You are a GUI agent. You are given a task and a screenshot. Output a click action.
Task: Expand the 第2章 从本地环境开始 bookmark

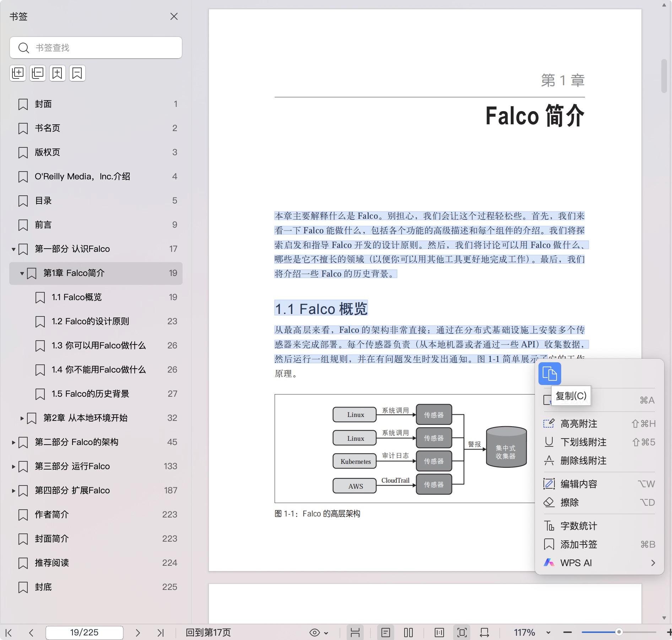coord(22,418)
